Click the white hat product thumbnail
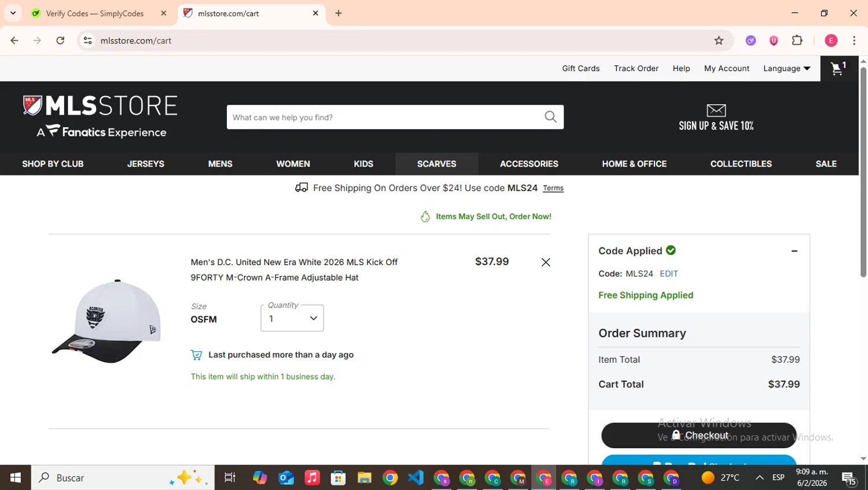This screenshot has height=490, width=868. 106,320
